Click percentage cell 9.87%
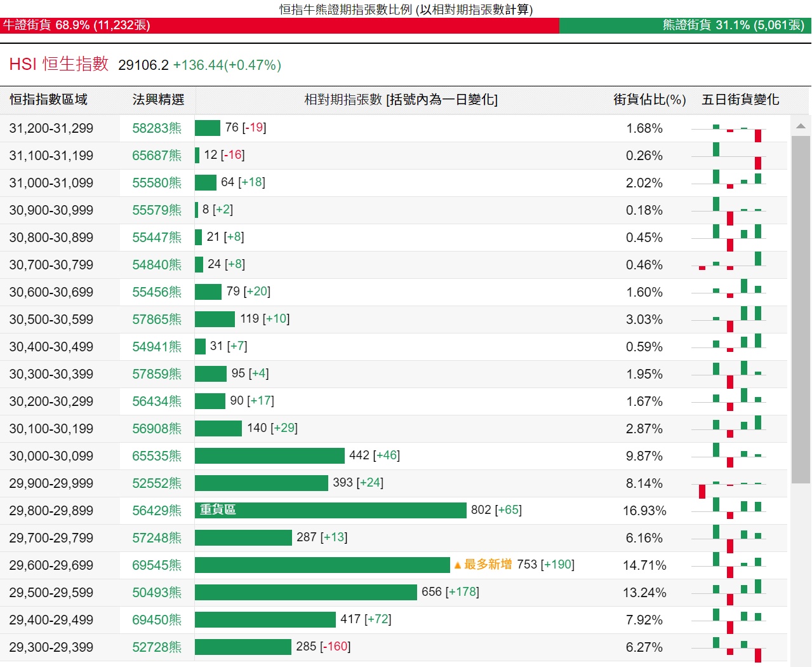 pos(644,456)
